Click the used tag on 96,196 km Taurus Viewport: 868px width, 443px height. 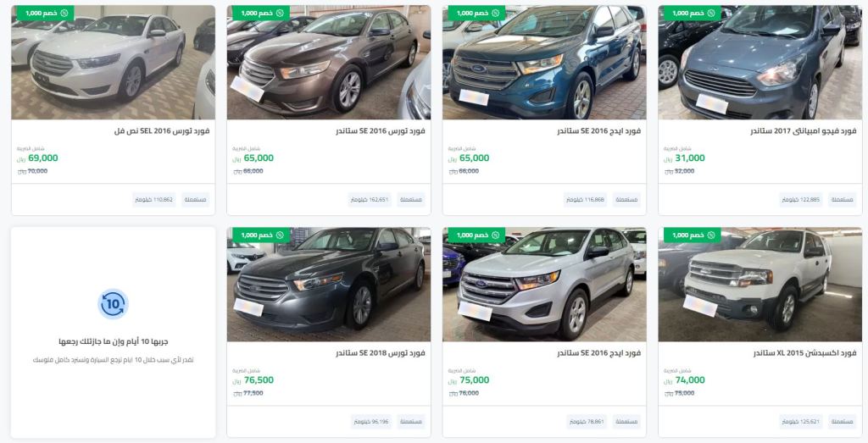point(411,422)
